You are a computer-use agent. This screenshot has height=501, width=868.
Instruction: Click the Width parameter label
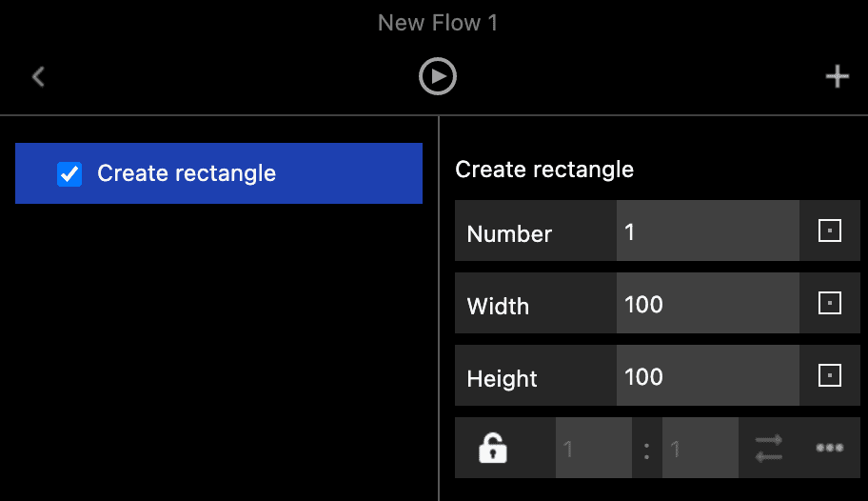point(498,306)
